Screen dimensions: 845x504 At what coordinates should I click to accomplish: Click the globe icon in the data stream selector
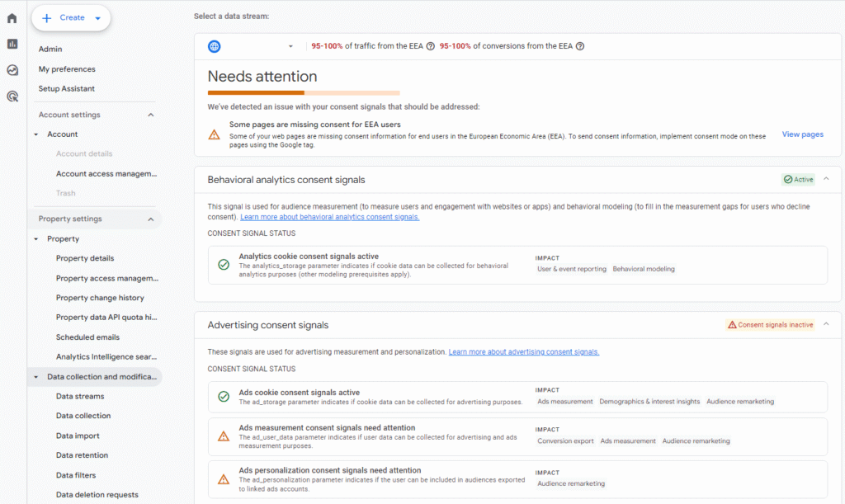(x=215, y=46)
